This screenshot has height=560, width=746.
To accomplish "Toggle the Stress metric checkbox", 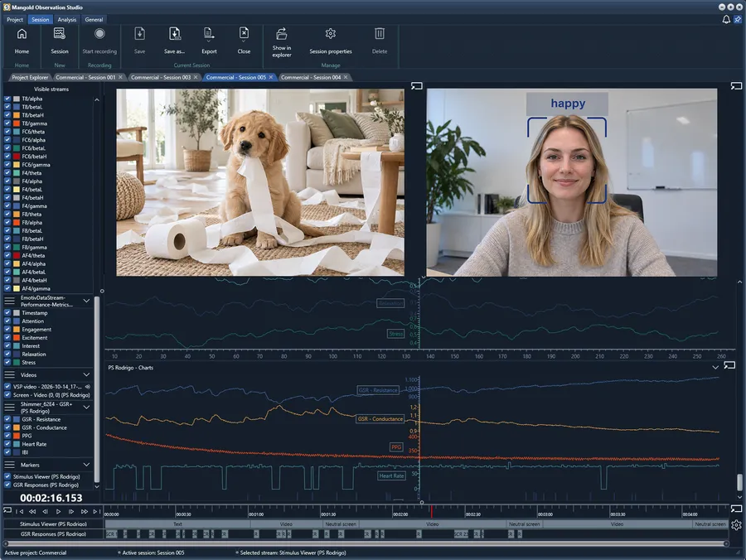I will [x=7, y=362].
